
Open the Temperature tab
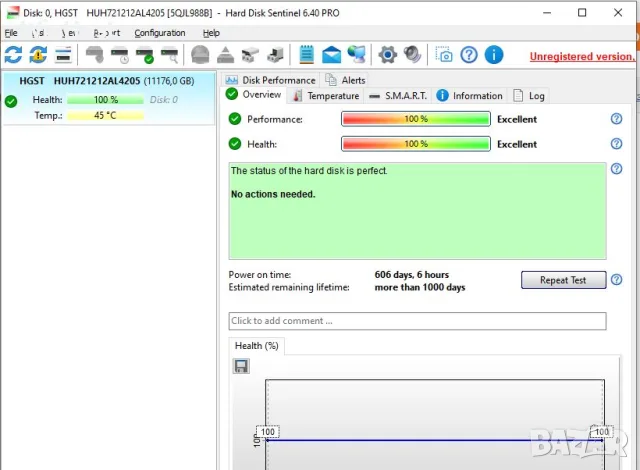[327, 96]
